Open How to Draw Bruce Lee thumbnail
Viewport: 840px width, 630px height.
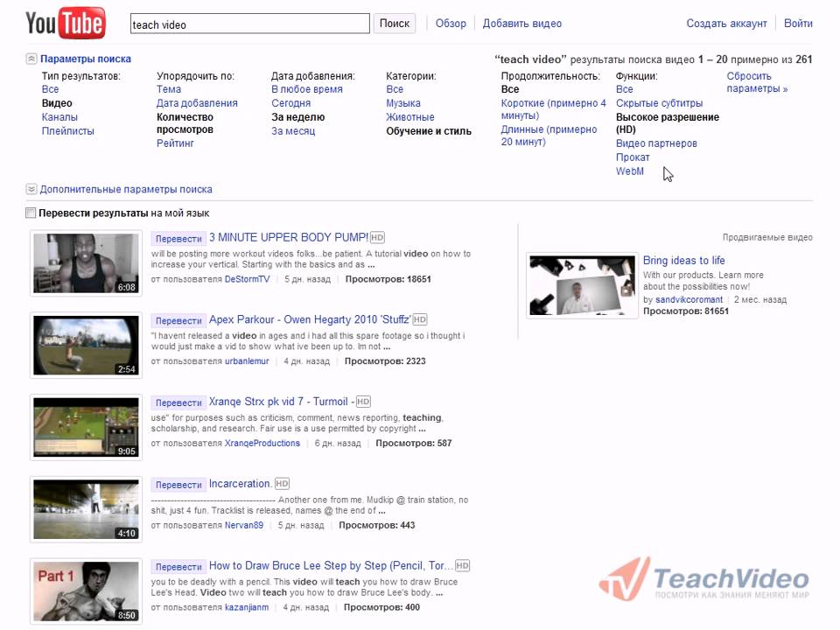(87, 591)
